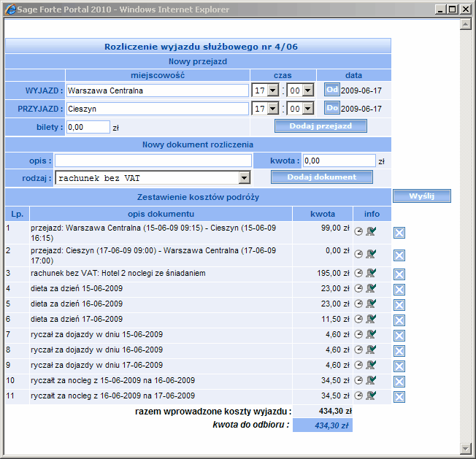
Task: Click person-check icon for nocleg 15-06 na 16-06
Action: pyautogui.click(x=371, y=380)
